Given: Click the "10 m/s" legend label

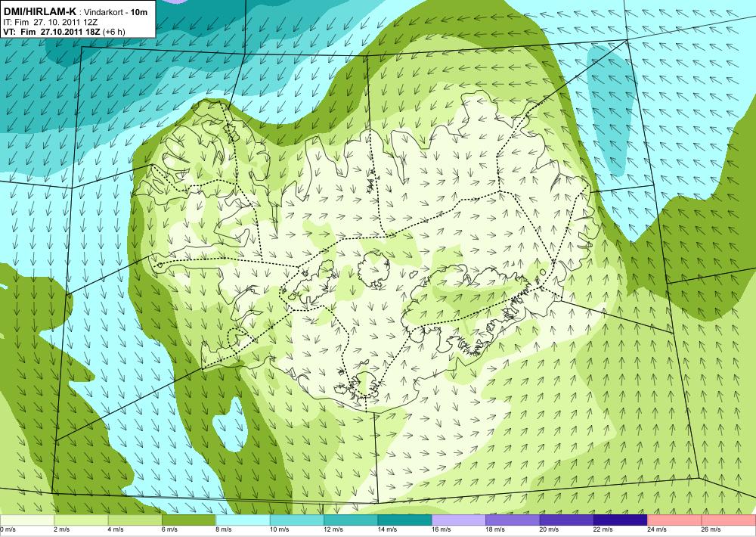Looking at the screenshot, I should [x=279, y=529].
